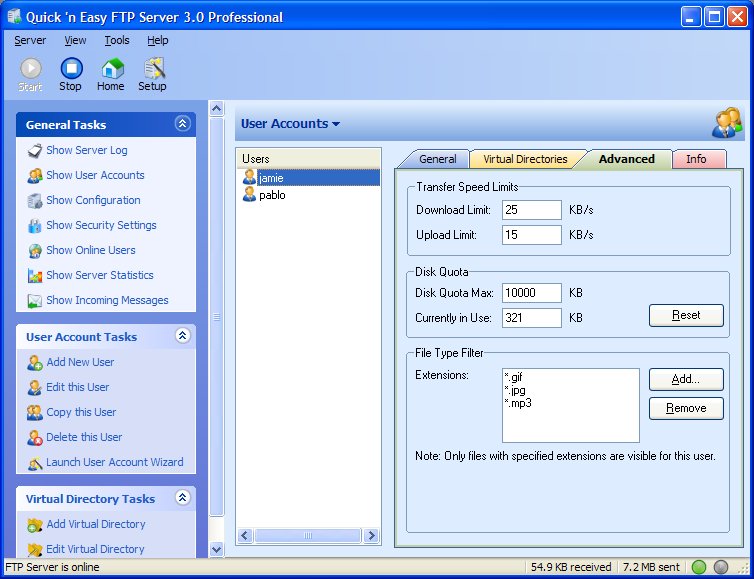Click the Download Limit input field
The width and height of the screenshot is (754, 579).
pyautogui.click(x=531, y=210)
